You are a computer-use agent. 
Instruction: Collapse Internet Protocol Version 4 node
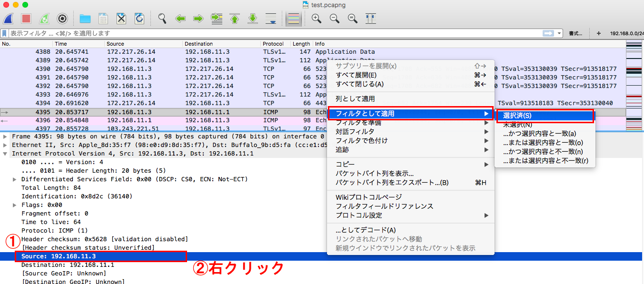pyautogui.click(x=5, y=154)
